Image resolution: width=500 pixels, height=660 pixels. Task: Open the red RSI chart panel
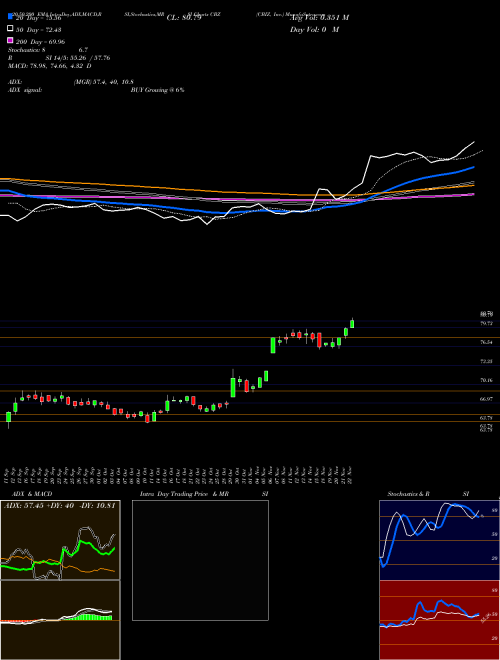pyautogui.click(x=439, y=620)
